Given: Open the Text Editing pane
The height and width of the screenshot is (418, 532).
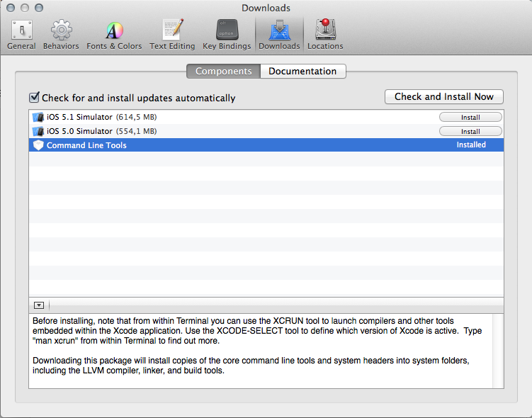Looking at the screenshot, I should (172, 34).
